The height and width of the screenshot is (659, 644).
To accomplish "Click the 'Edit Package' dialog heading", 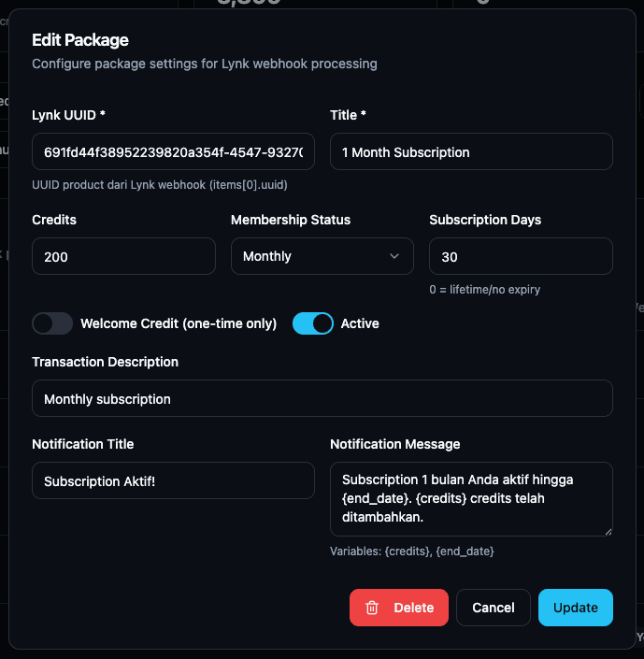I will [80, 39].
